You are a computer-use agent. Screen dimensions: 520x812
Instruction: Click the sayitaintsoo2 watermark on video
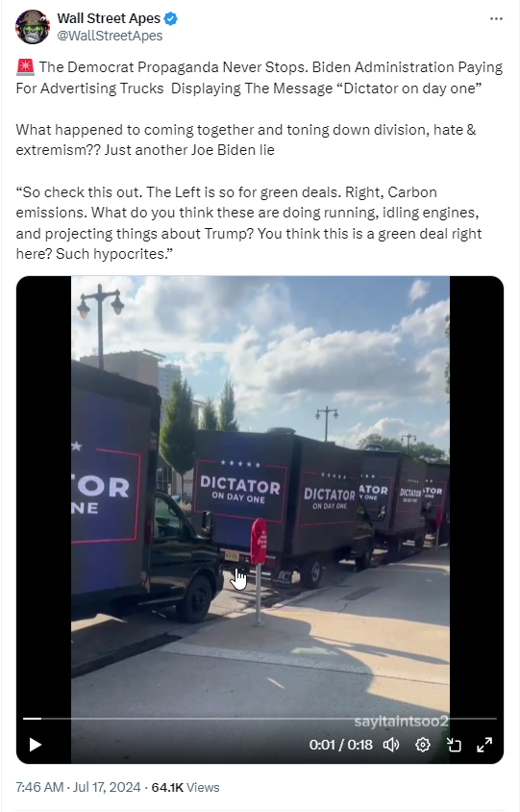401,722
